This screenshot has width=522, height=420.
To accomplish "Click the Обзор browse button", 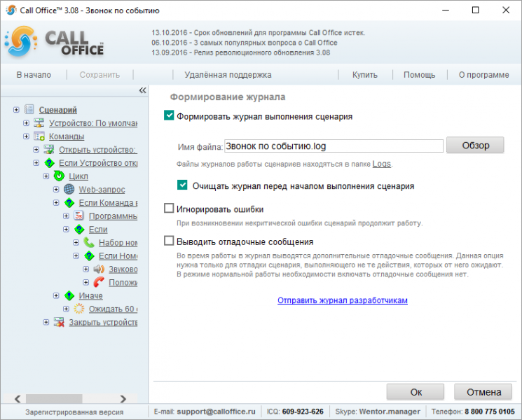I will [x=475, y=146].
